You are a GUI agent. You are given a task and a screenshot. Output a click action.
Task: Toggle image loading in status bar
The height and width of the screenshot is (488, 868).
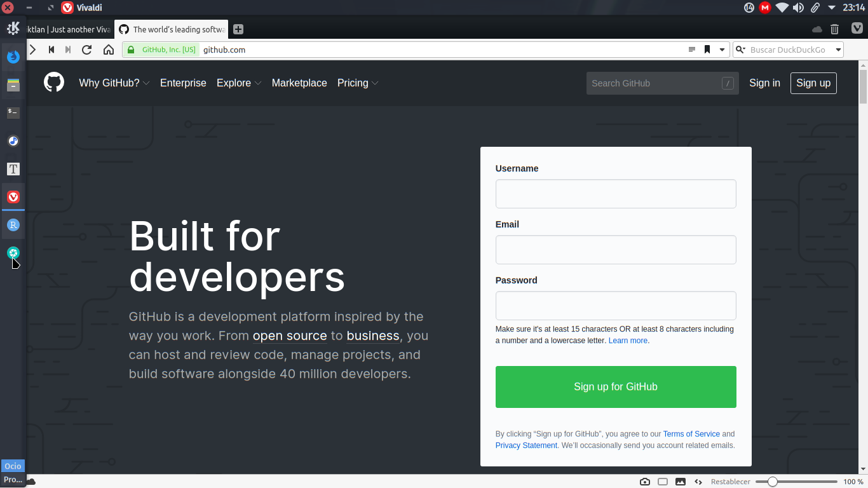pyautogui.click(x=681, y=482)
